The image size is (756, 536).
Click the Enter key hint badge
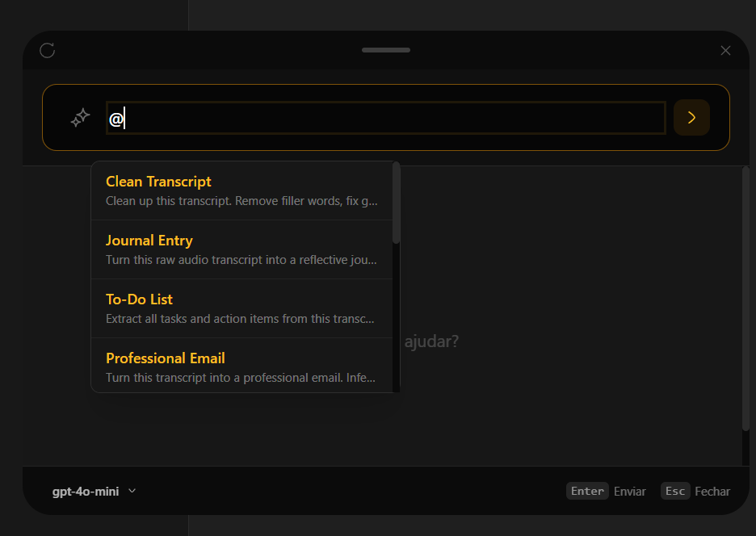click(587, 491)
